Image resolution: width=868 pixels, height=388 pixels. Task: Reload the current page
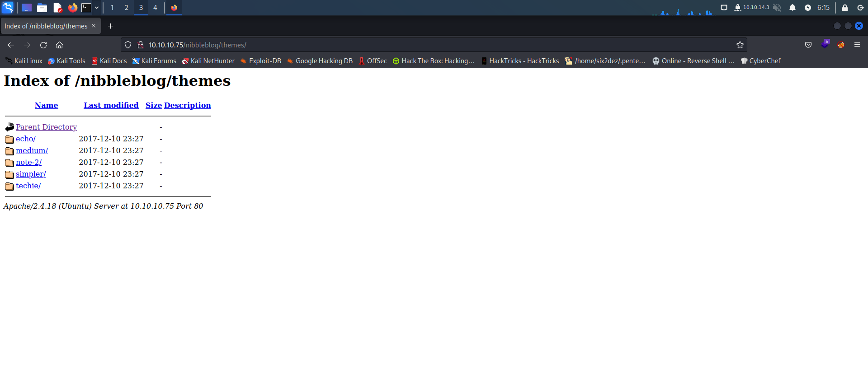pos(43,45)
